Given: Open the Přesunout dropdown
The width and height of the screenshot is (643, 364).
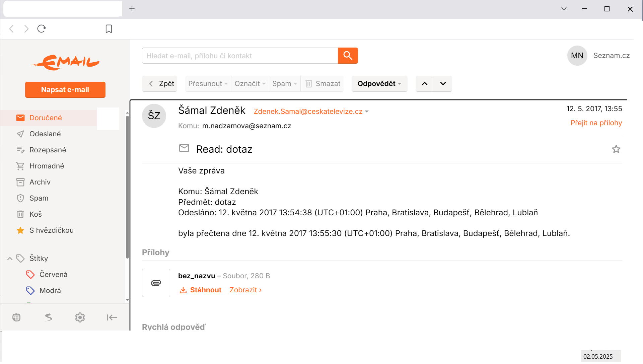Looking at the screenshot, I should pyautogui.click(x=208, y=84).
